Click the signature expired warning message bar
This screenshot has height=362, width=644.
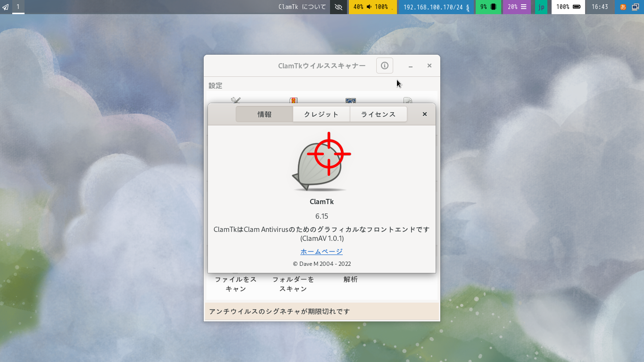(322, 312)
